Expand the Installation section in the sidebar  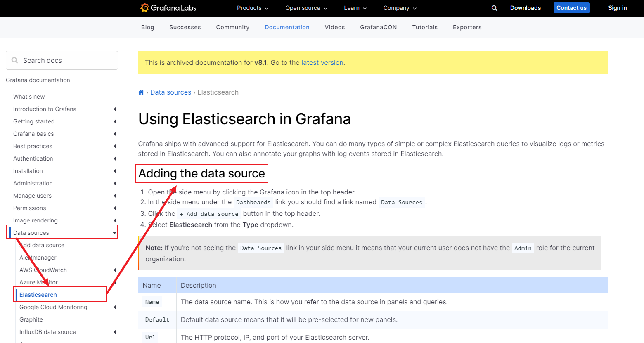(114, 171)
